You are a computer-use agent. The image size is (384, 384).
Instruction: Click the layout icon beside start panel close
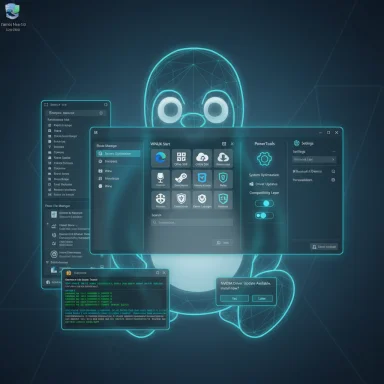pyautogui.click(x=224, y=144)
